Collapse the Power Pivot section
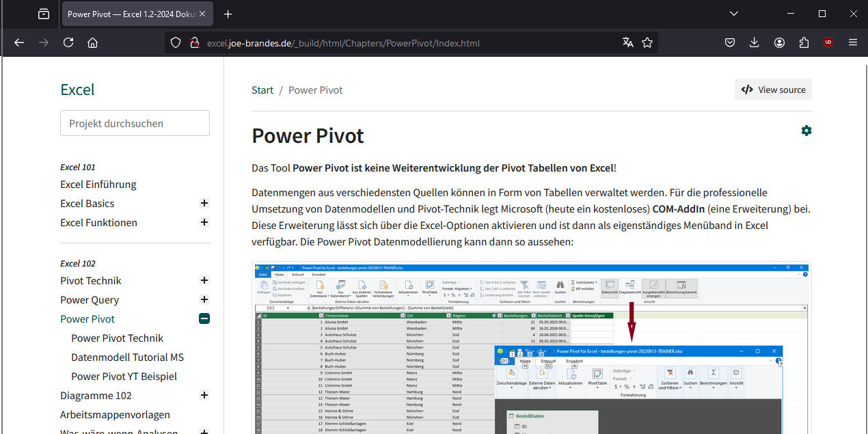The image size is (868, 434). (204, 319)
